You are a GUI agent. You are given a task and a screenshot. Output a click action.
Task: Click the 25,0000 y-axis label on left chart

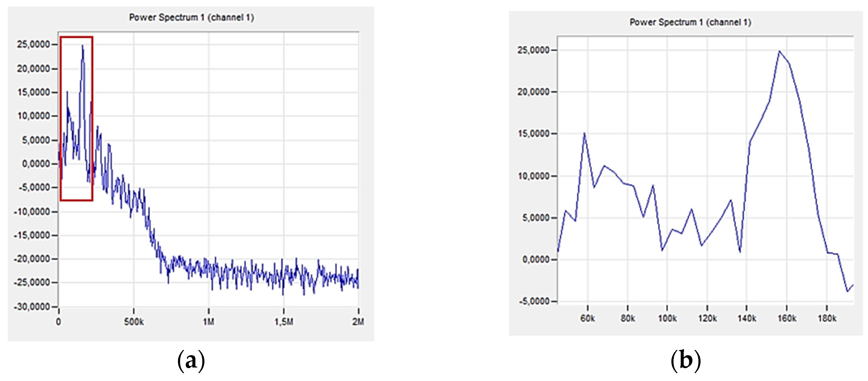33,44
